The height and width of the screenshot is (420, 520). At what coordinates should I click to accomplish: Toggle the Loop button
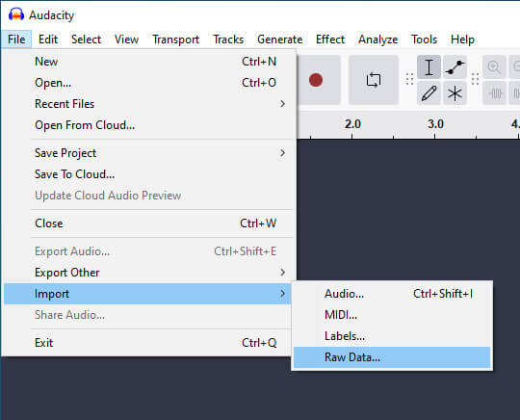pyautogui.click(x=374, y=80)
